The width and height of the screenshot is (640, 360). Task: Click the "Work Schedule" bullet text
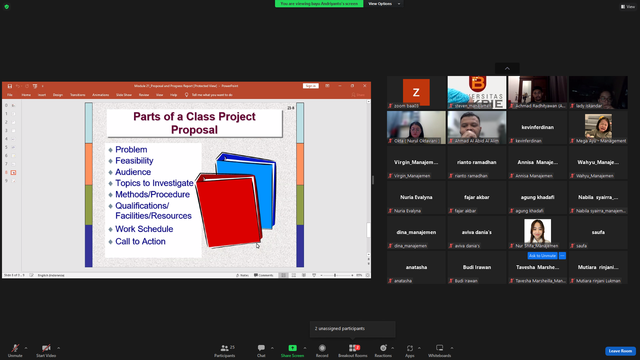(144, 229)
